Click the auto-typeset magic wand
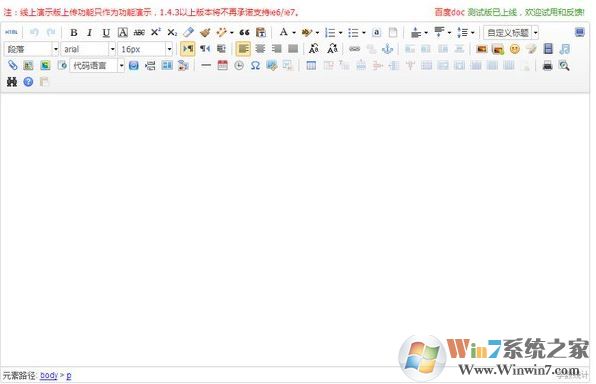596x384 pixels. coord(221,33)
